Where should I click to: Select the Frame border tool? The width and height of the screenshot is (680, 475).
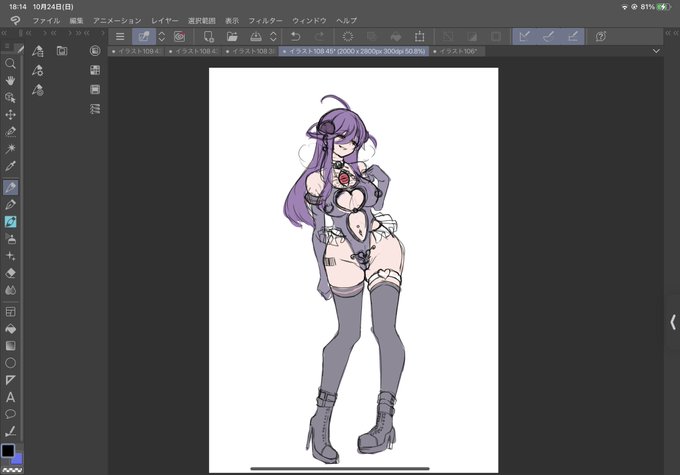pos(10,311)
